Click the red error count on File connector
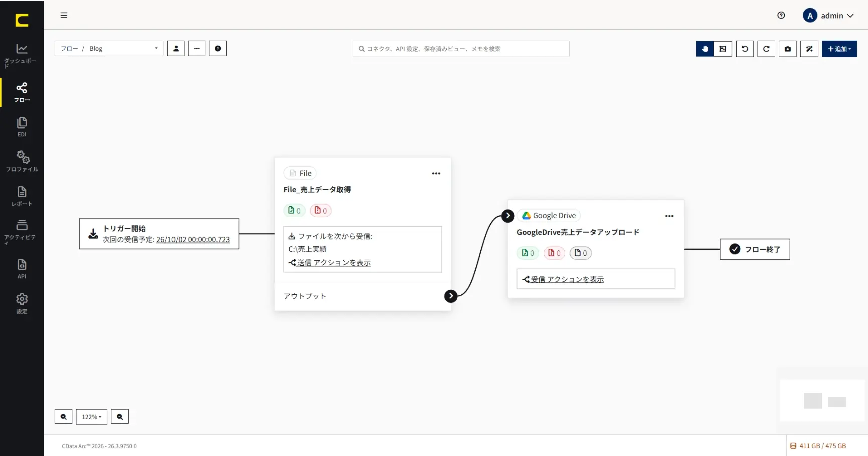 [x=321, y=211]
